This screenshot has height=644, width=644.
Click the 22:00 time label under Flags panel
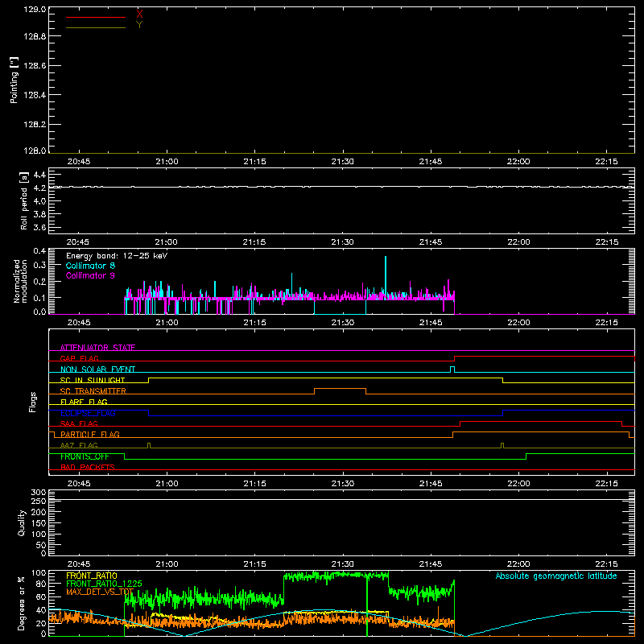click(x=518, y=484)
